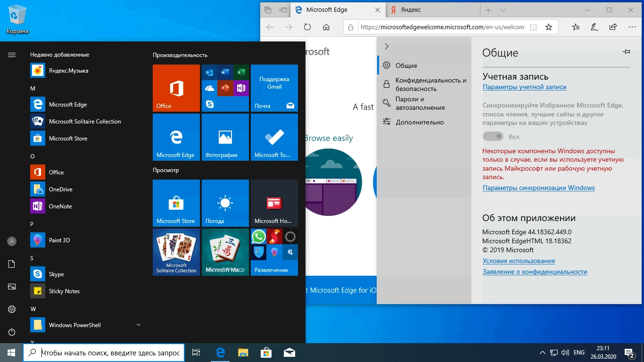Show tabs you've set aside

(268, 10)
